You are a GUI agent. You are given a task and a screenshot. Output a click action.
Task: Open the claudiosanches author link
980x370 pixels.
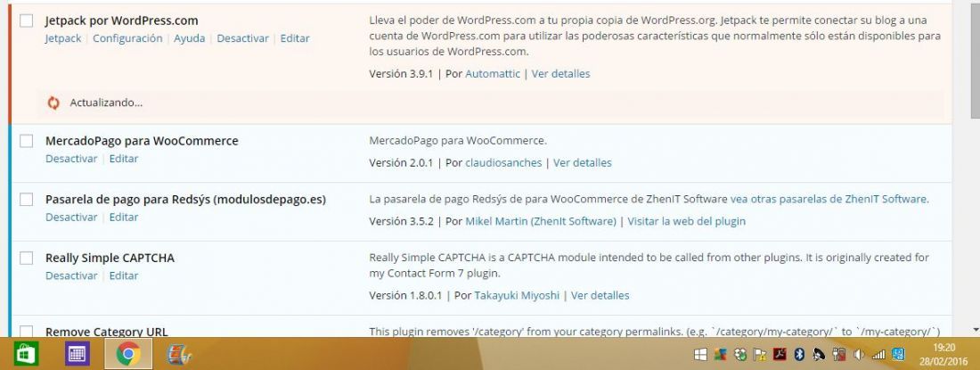tap(503, 163)
